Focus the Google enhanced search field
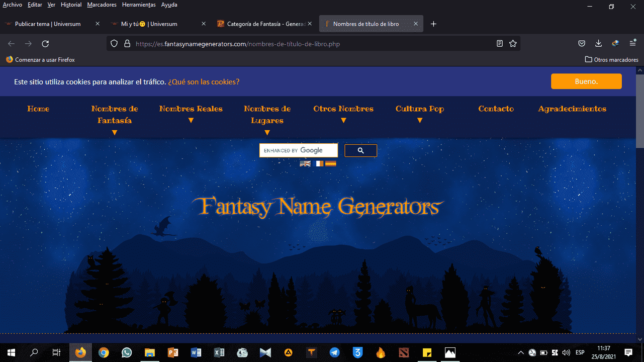Screen dimensions: 644x362 [x=299, y=150]
